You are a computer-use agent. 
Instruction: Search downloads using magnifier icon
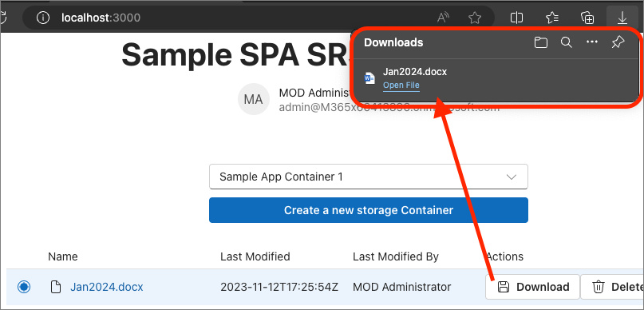point(567,42)
